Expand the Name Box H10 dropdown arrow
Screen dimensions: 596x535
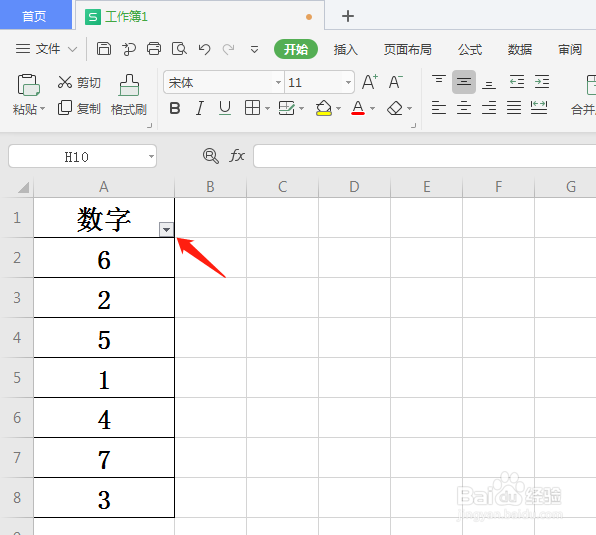[151, 156]
